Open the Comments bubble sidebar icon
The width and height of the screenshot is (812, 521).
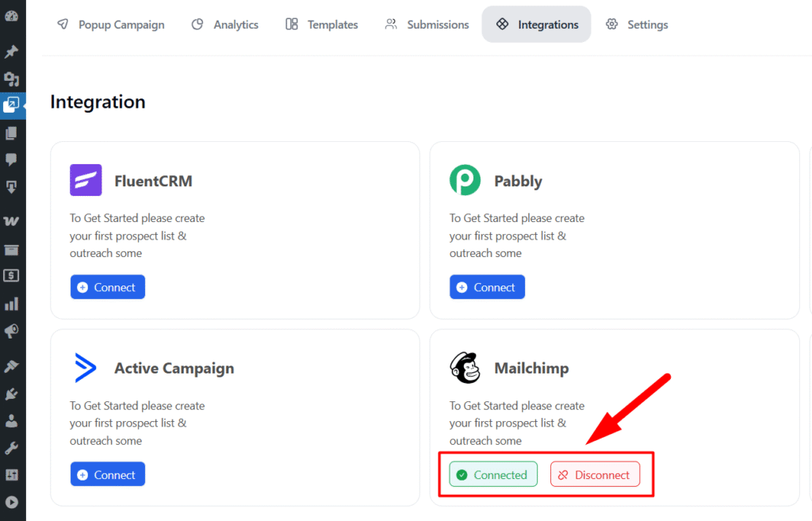tap(12, 160)
